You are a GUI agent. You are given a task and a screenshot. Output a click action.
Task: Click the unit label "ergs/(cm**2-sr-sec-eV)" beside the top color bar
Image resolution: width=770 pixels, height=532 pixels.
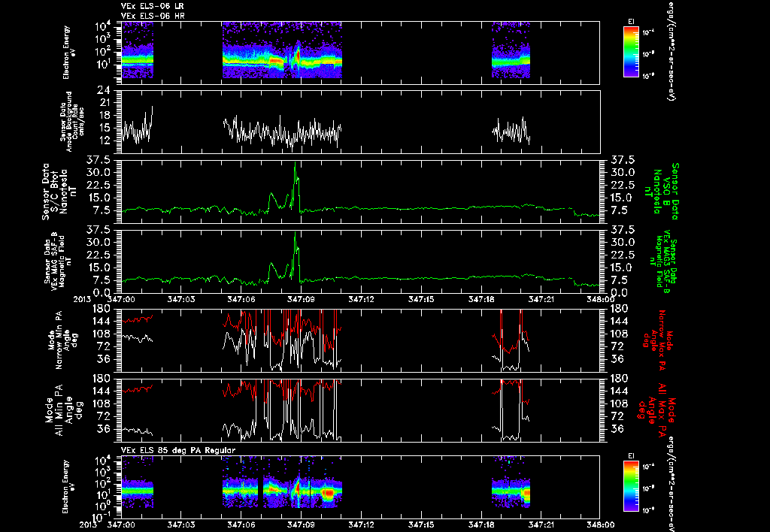click(670, 50)
